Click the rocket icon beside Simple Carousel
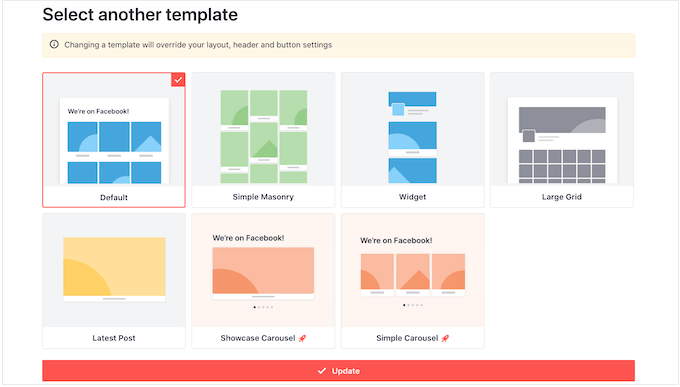 click(x=445, y=338)
